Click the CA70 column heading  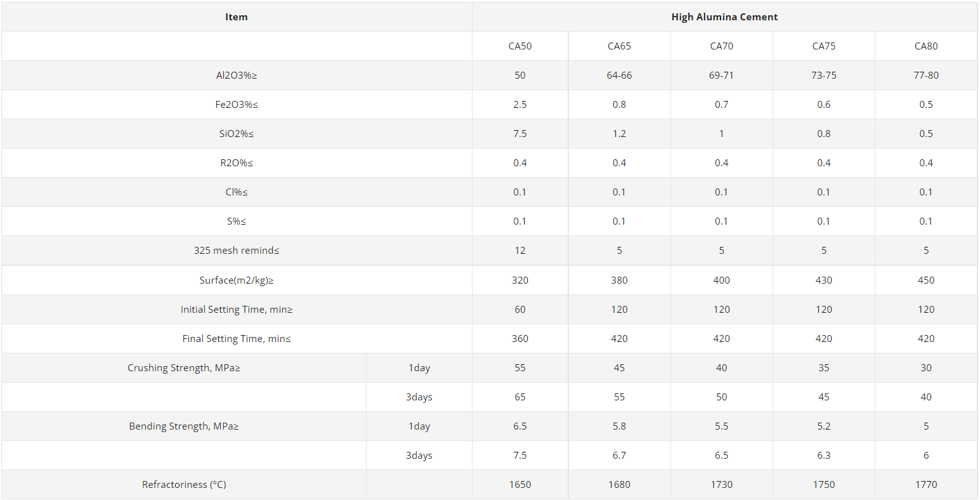[x=721, y=46]
